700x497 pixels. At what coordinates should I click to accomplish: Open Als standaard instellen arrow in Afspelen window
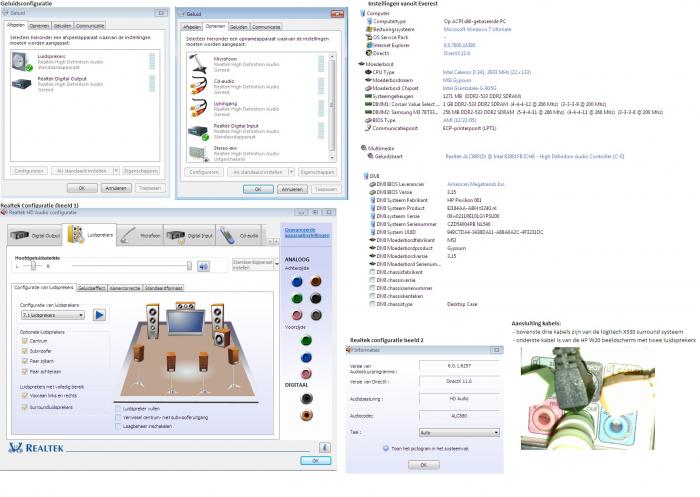(x=116, y=171)
